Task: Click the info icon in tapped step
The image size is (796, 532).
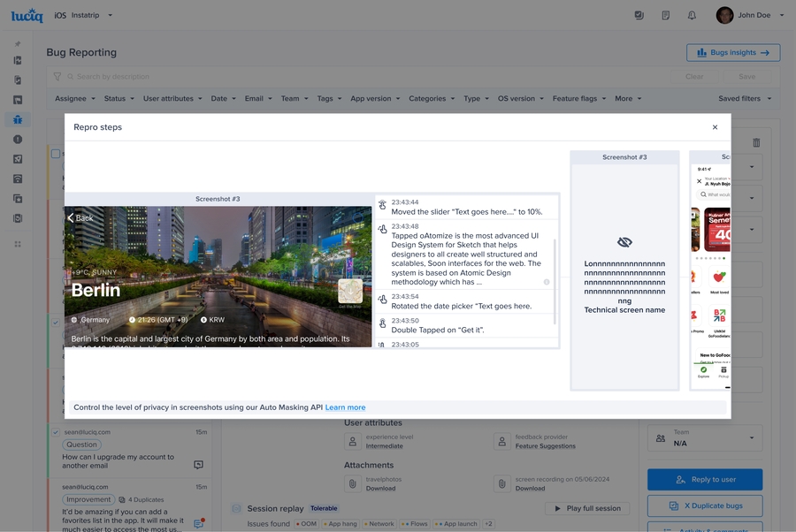Action: click(x=547, y=282)
